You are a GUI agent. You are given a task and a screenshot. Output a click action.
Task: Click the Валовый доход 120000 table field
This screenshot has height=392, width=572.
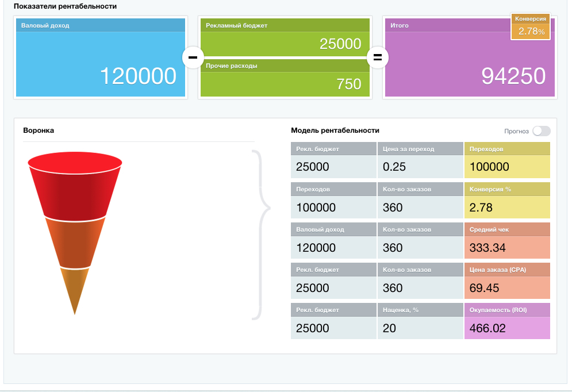point(333,247)
